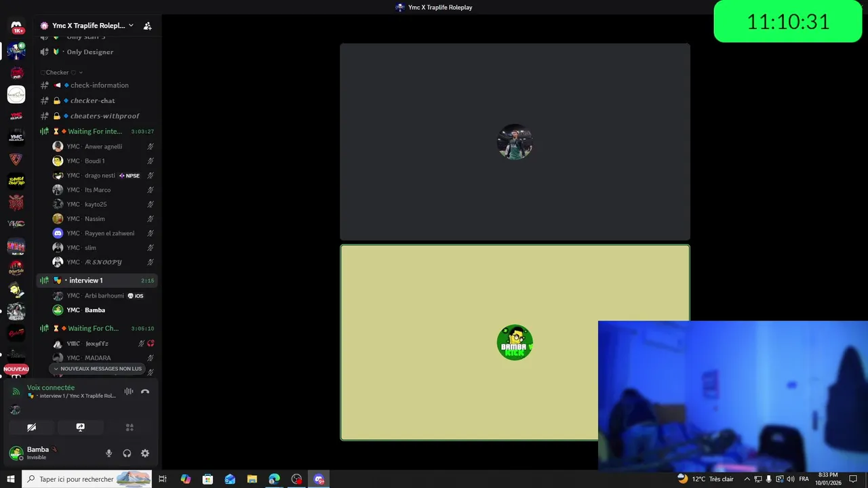Select the upper participant video tile
The width and height of the screenshot is (868, 488).
(x=515, y=142)
